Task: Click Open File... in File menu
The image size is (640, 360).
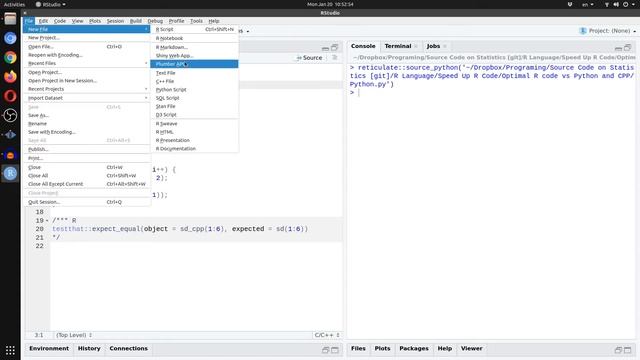Action: click(87, 47)
